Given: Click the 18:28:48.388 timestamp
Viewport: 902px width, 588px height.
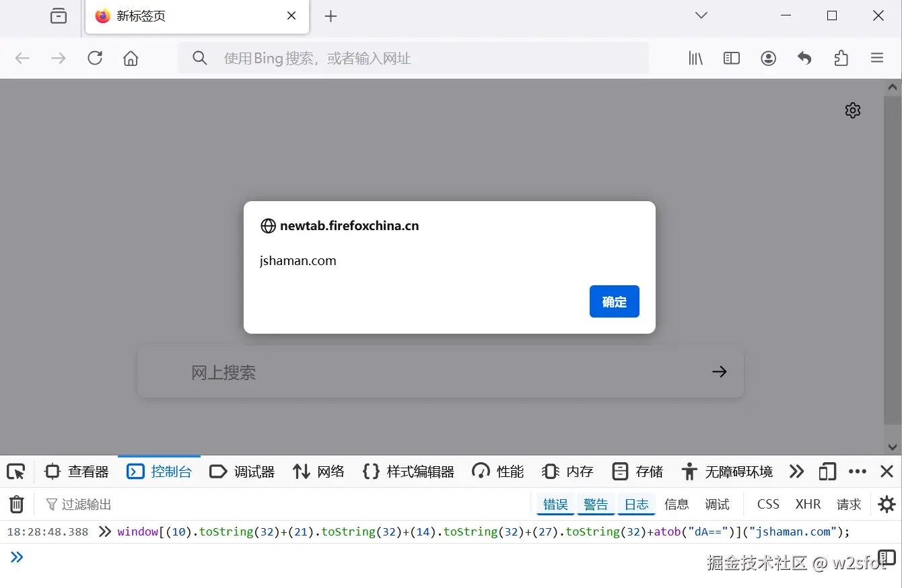Looking at the screenshot, I should pyautogui.click(x=48, y=531).
